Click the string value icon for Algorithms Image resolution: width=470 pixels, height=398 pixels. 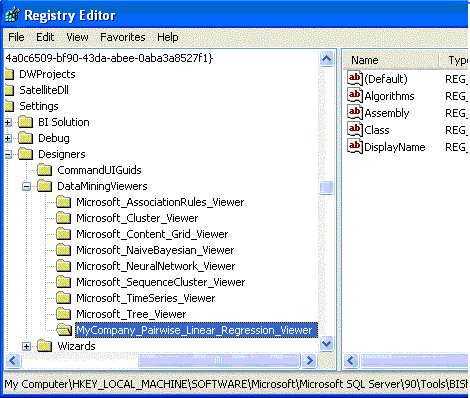[355, 96]
